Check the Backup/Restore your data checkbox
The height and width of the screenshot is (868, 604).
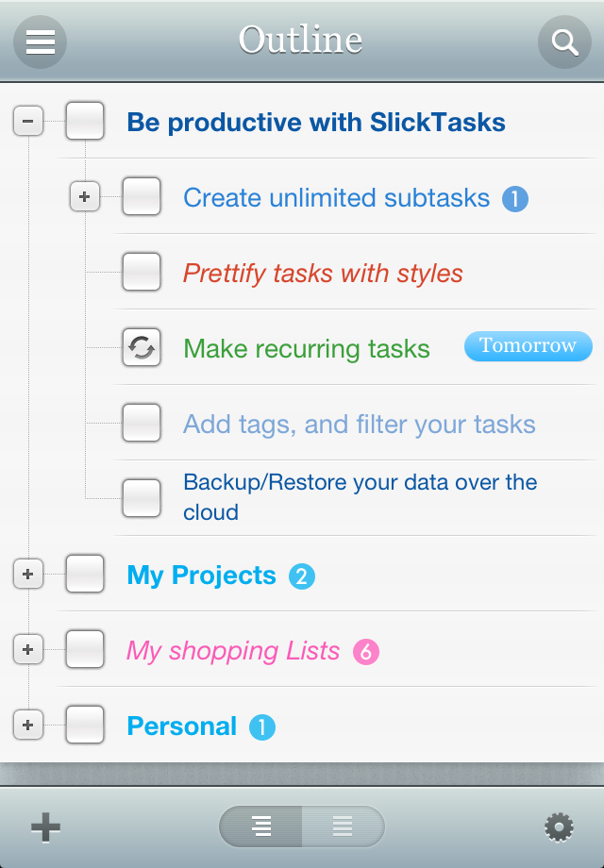pos(142,497)
